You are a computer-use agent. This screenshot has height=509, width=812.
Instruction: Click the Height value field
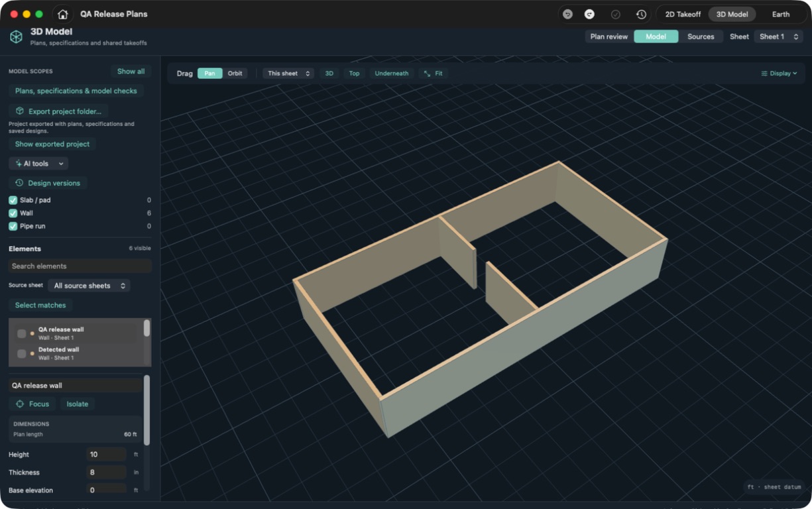click(x=106, y=455)
